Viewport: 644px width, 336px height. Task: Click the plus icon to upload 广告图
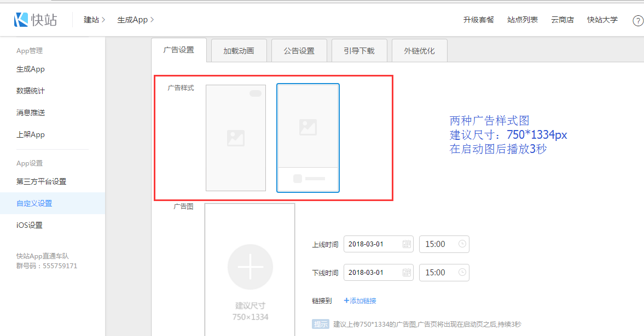point(250,267)
